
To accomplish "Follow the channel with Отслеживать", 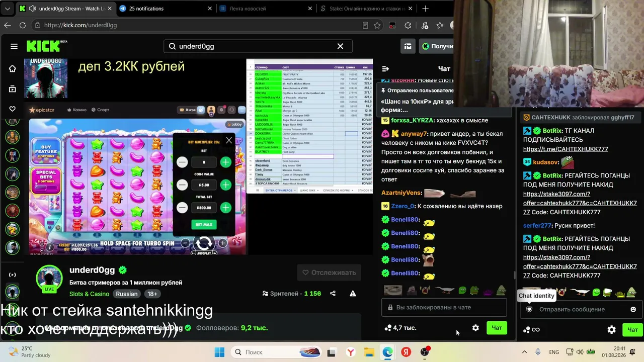I will click(x=329, y=273).
